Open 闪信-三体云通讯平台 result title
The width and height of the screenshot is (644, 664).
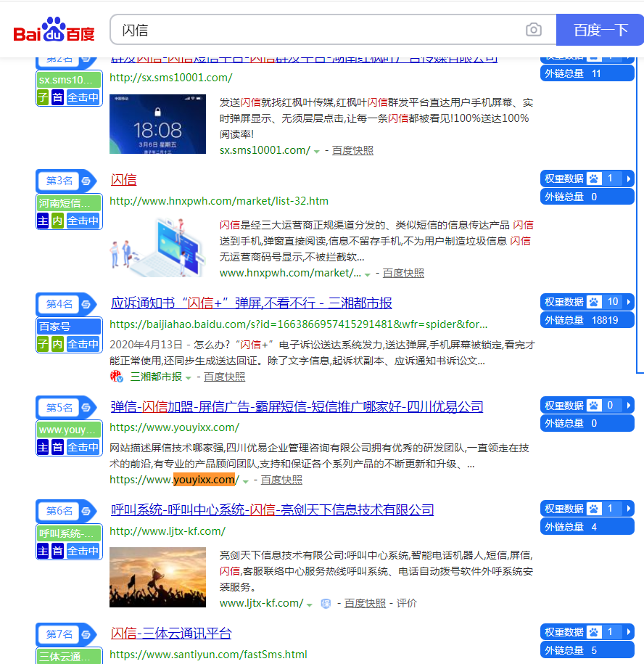click(171, 633)
